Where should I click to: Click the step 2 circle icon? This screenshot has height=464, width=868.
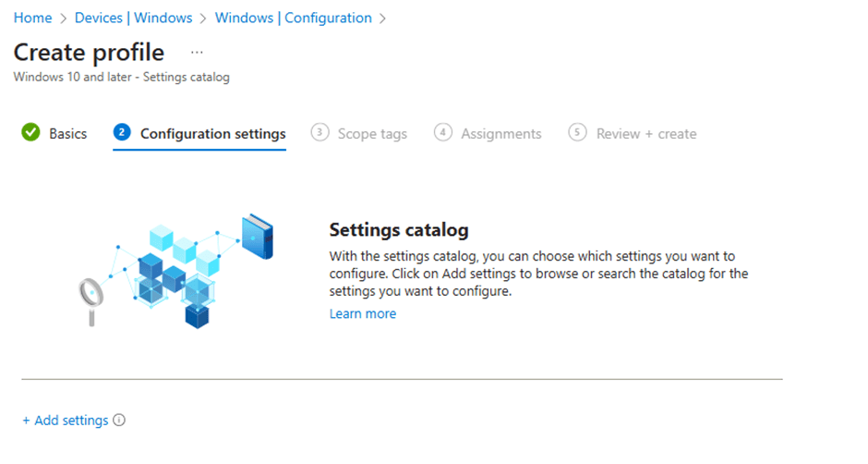[122, 133]
